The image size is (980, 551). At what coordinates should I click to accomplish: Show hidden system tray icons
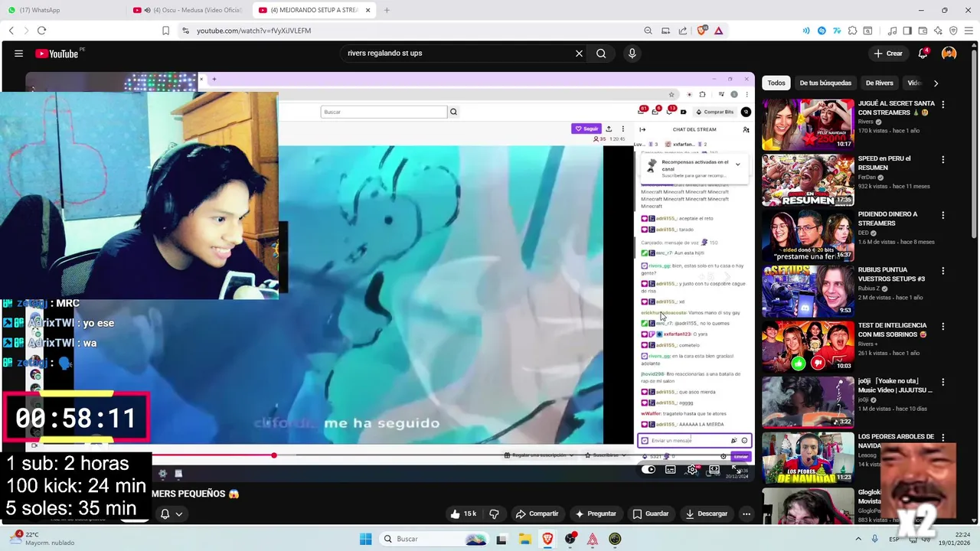(858, 539)
